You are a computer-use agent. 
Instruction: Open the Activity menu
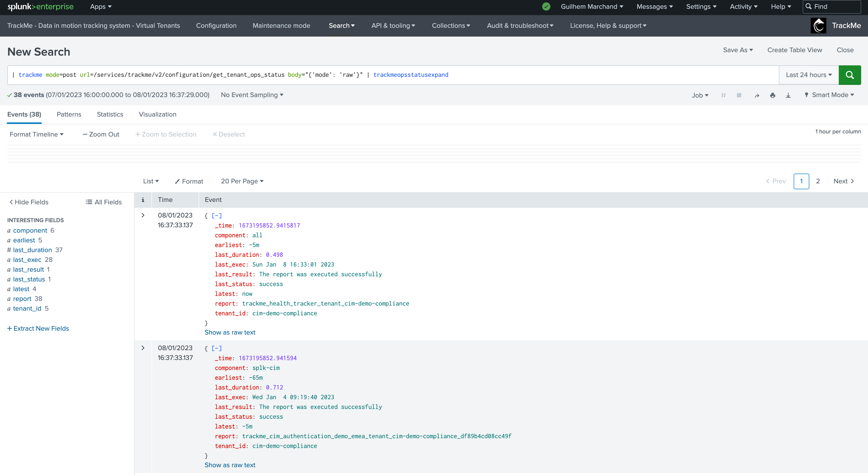[743, 7]
